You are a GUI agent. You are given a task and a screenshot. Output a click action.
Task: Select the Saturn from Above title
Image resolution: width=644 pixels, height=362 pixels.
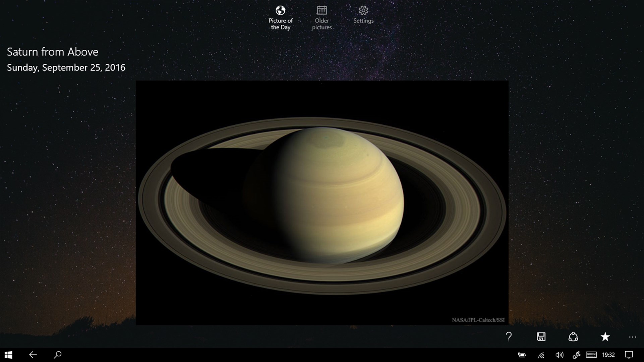52,52
